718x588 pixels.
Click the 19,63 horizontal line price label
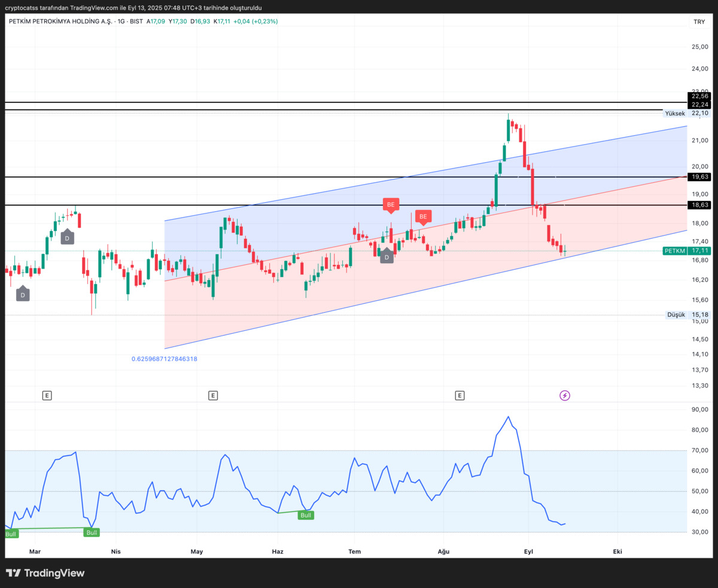(699, 177)
